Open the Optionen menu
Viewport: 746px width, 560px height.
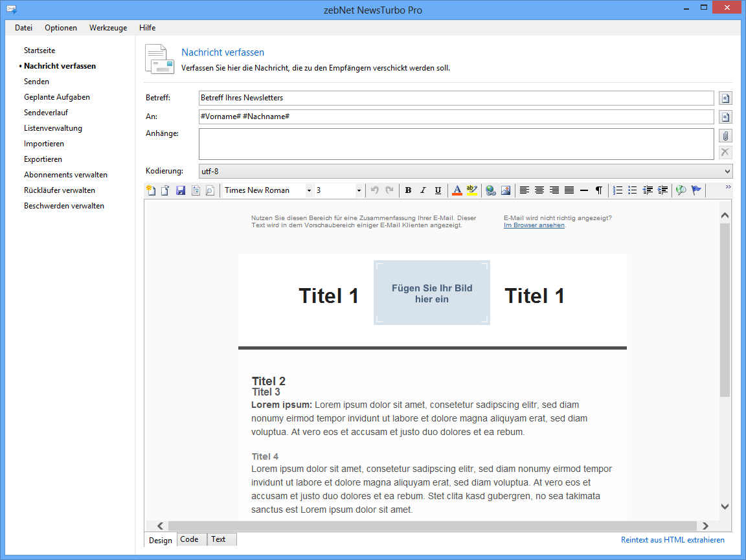61,28
